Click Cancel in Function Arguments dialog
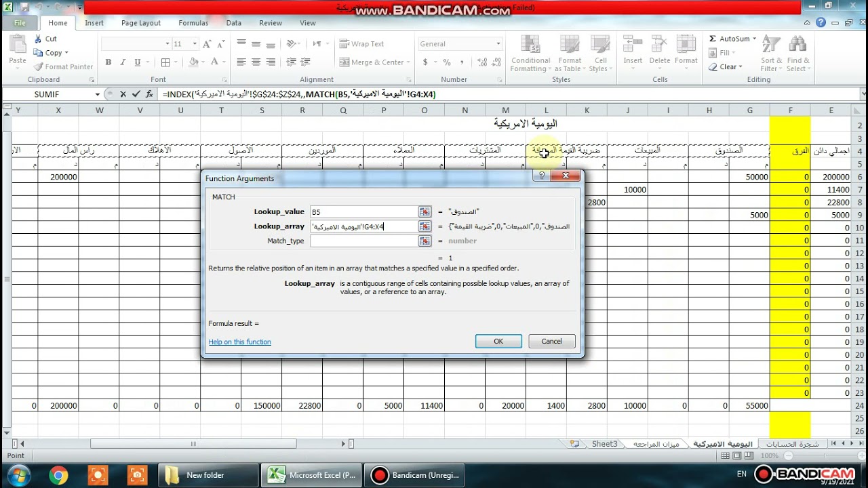Viewport: 868px width, 488px height. (x=551, y=341)
